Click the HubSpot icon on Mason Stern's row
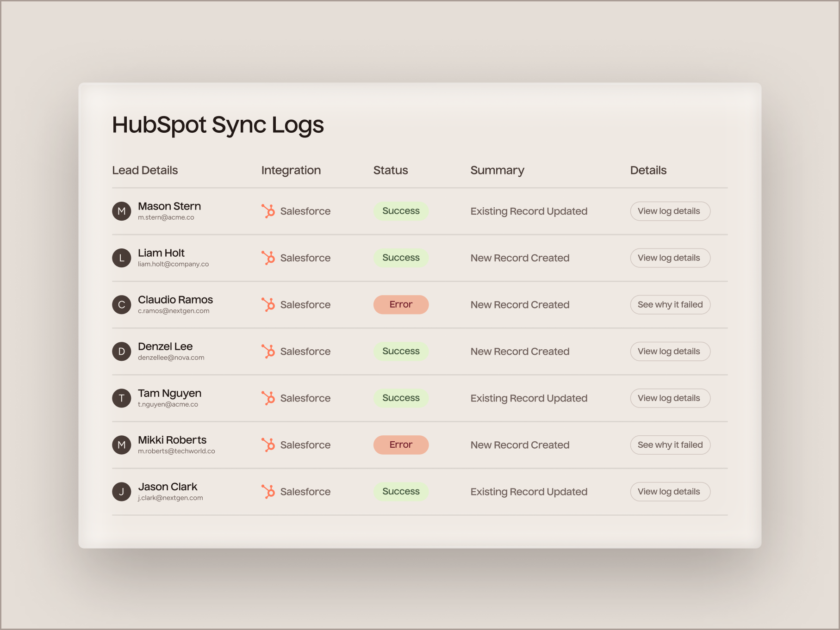Viewport: 840px width, 630px height. (x=269, y=211)
